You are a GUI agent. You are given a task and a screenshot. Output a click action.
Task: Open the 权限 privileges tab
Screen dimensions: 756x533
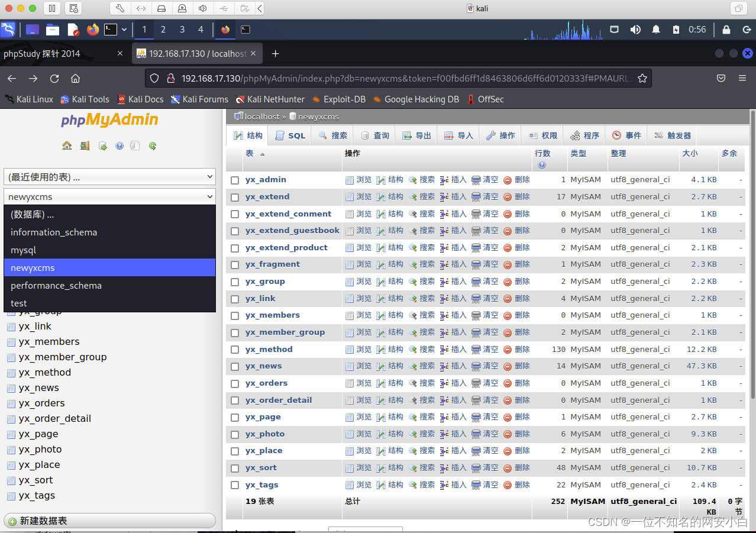coord(543,135)
